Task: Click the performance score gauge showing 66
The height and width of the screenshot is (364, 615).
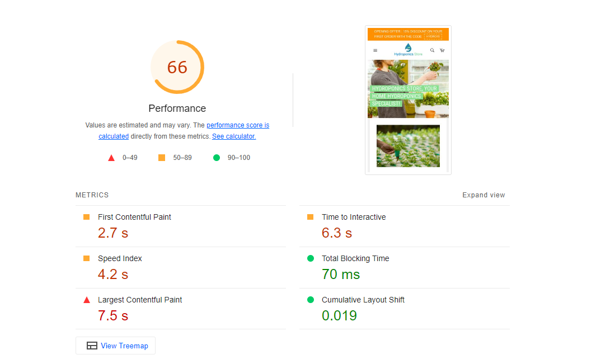Action: pyautogui.click(x=177, y=67)
